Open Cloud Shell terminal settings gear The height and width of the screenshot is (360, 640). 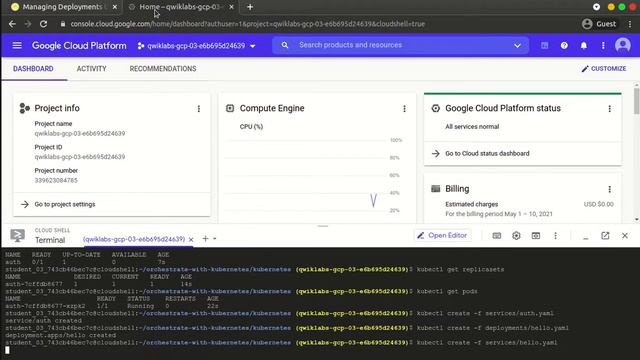point(516,236)
